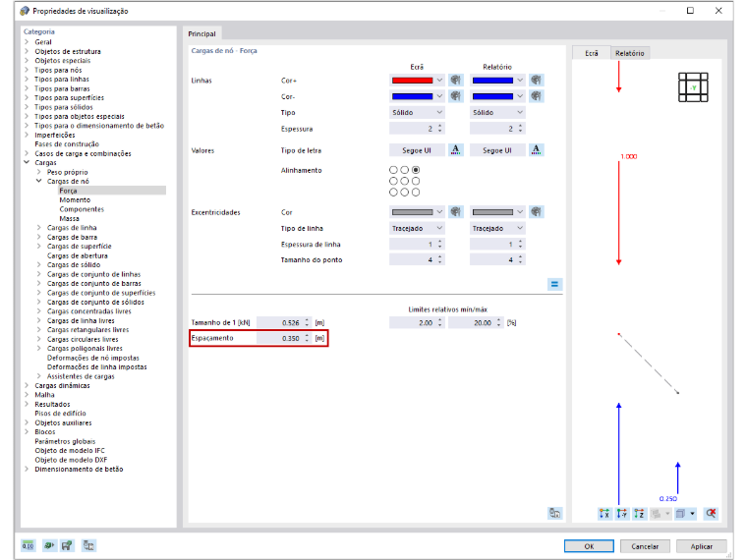Select Componentes tree item
The width and height of the screenshot is (747, 560).
click(x=82, y=209)
